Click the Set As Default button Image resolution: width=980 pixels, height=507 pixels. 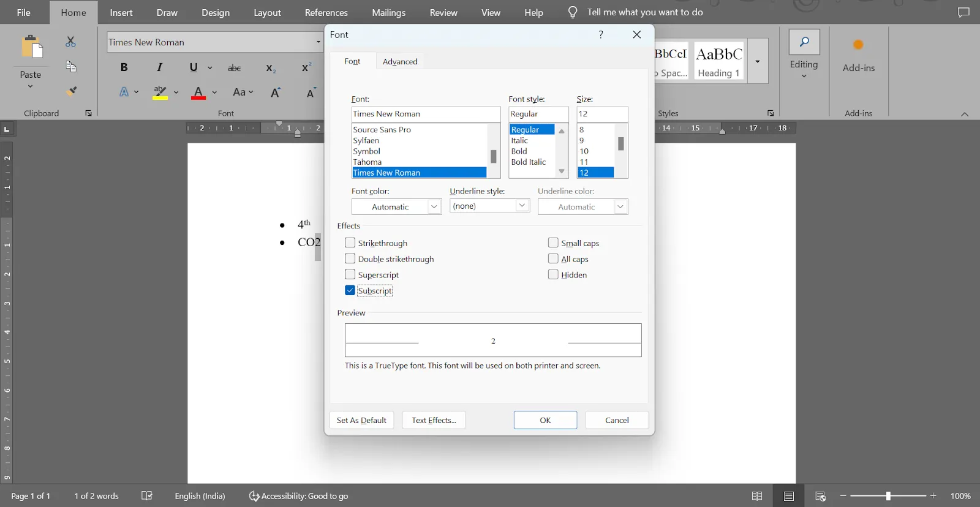pyautogui.click(x=361, y=420)
